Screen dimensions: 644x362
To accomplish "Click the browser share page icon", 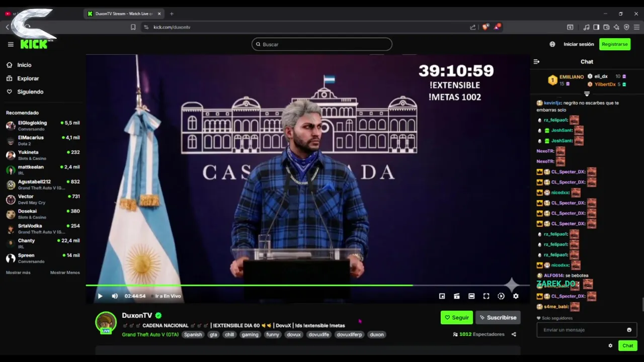I will [472, 27].
